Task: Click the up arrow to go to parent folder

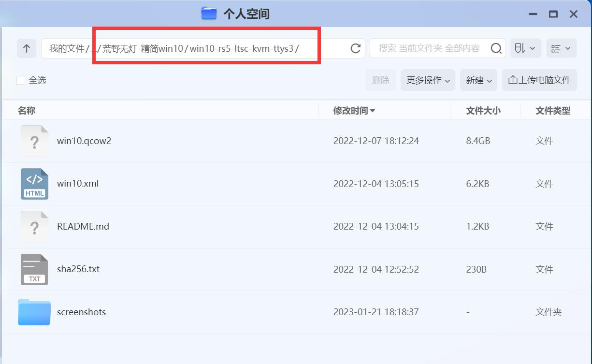Action: [x=27, y=48]
